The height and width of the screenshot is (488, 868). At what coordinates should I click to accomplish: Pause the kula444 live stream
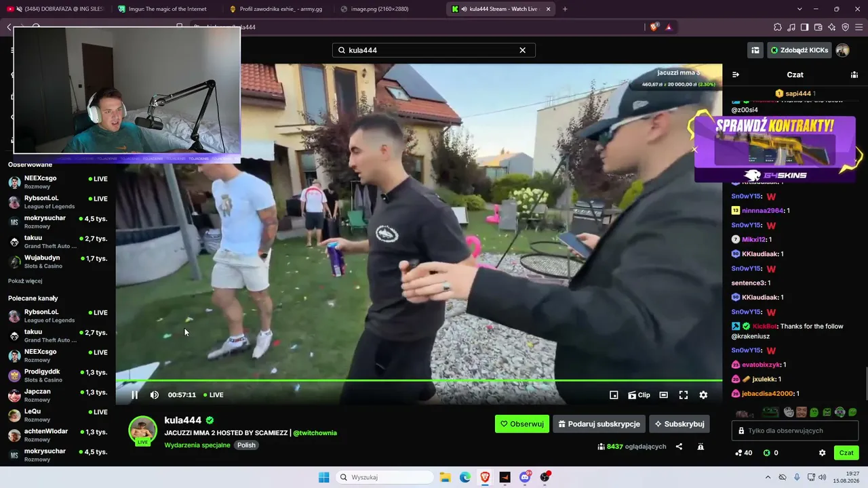134,395
